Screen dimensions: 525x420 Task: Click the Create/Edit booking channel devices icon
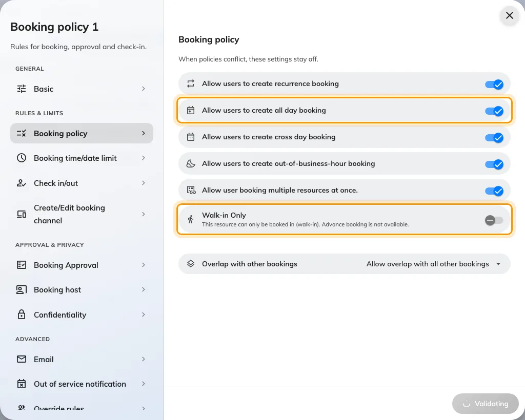click(x=22, y=214)
